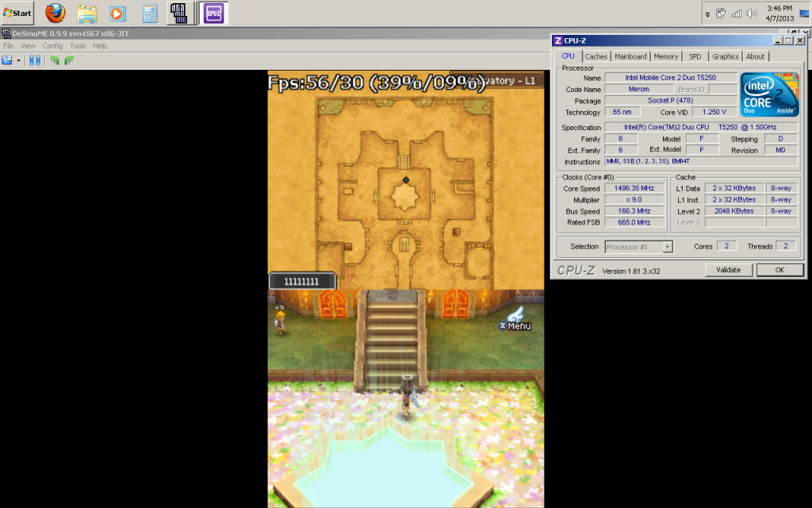This screenshot has width=812, height=508.
Task: Click the rotate left green arrow icon
Action: [55, 60]
